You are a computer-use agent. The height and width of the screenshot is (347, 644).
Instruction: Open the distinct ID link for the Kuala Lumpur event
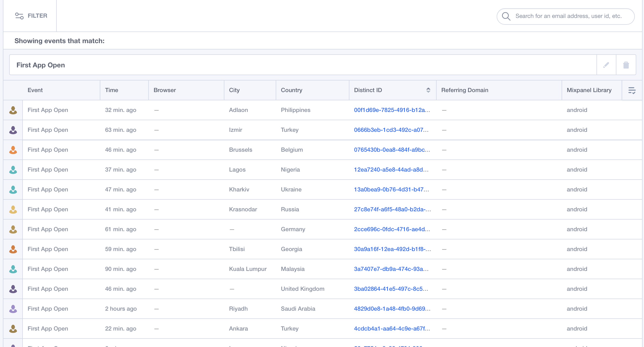(x=391, y=269)
